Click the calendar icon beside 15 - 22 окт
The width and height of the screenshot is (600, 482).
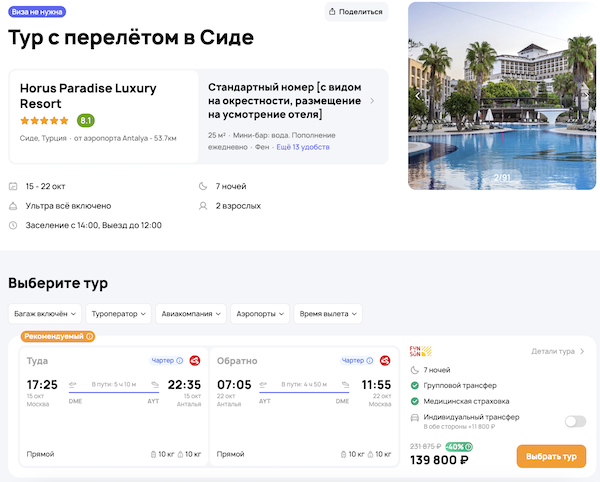pyautogui.click(x=13, y=187)
